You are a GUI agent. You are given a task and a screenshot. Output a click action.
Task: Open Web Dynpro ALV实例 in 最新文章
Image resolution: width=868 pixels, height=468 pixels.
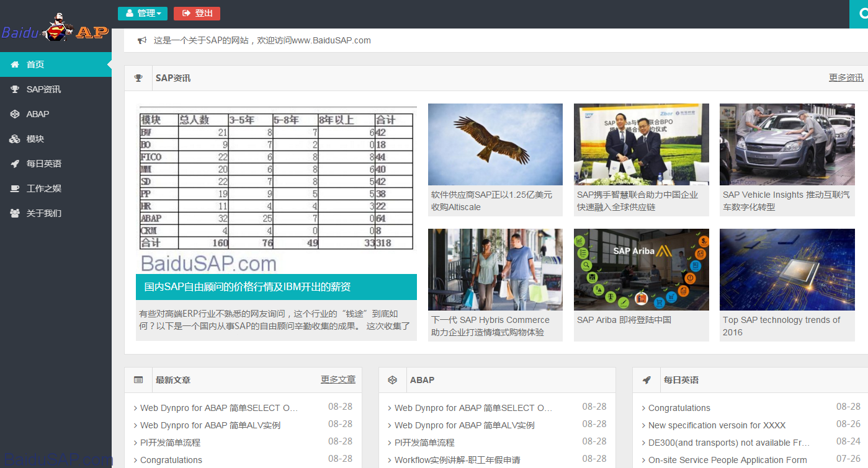point(210,425)
